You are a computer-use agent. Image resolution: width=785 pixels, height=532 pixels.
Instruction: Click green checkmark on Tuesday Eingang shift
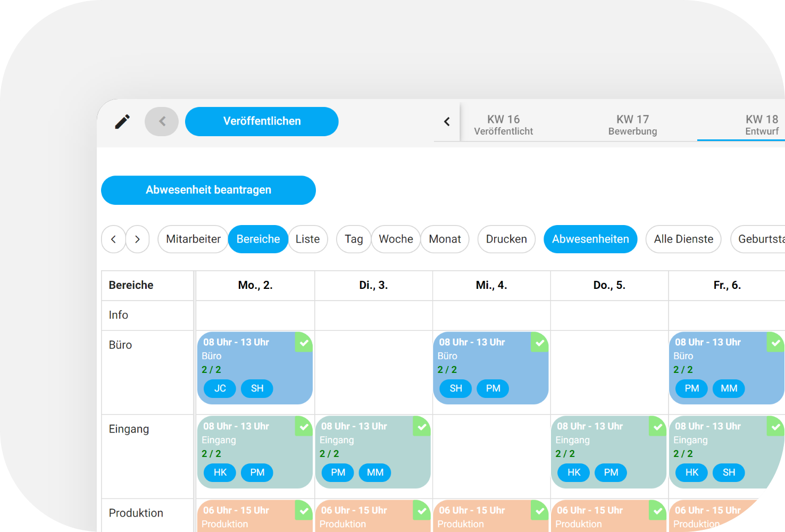coord(422,427)
